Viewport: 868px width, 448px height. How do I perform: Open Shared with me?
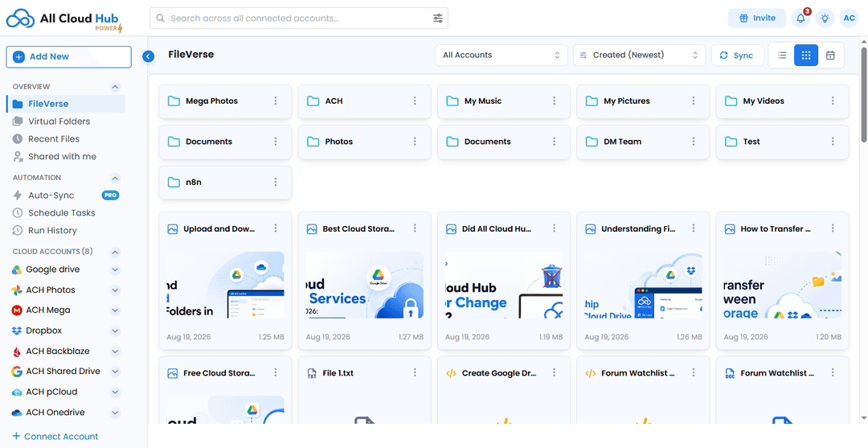coord(62,157)
